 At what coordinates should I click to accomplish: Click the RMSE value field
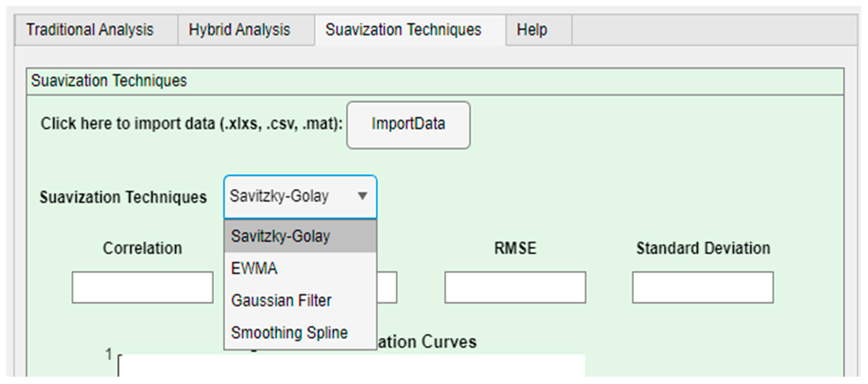click(x=515, y=287)
